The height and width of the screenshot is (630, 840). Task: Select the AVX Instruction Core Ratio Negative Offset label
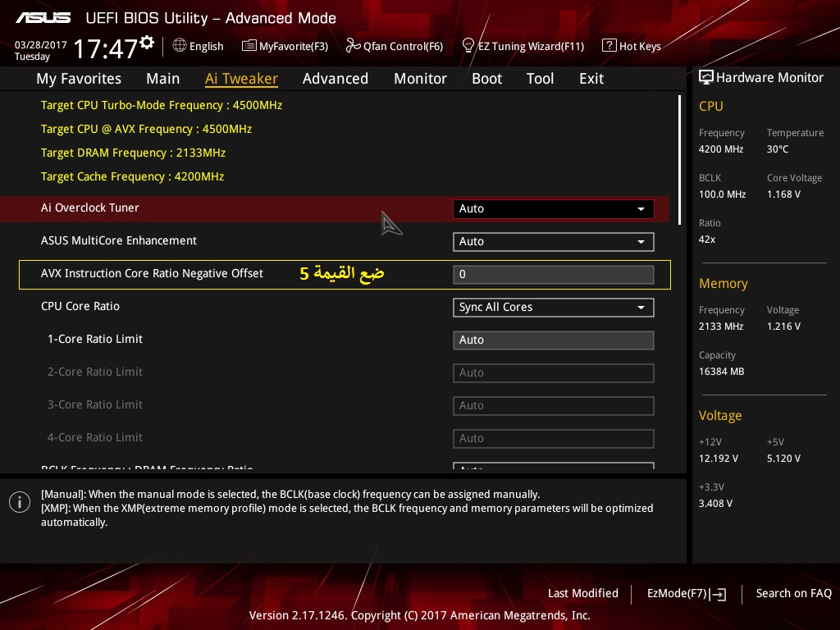pos(152,273)
